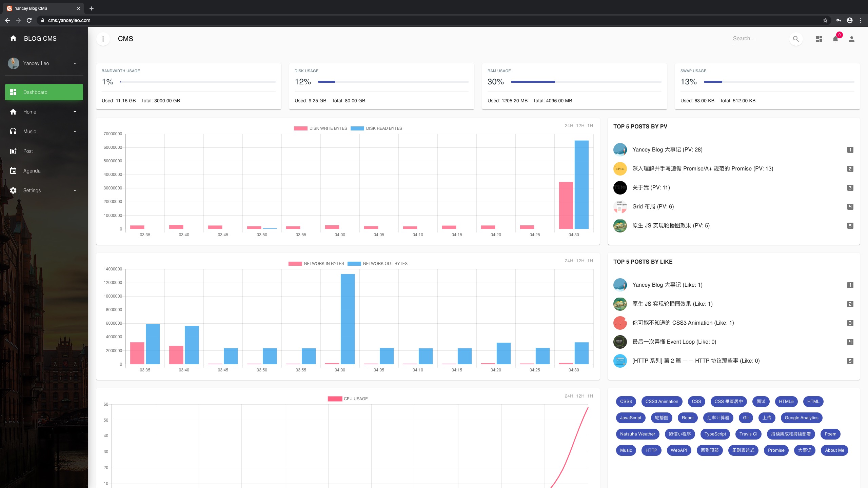Open the notifications bell icon
This screenshot has height=488, width=868.
tap(835, 39)
